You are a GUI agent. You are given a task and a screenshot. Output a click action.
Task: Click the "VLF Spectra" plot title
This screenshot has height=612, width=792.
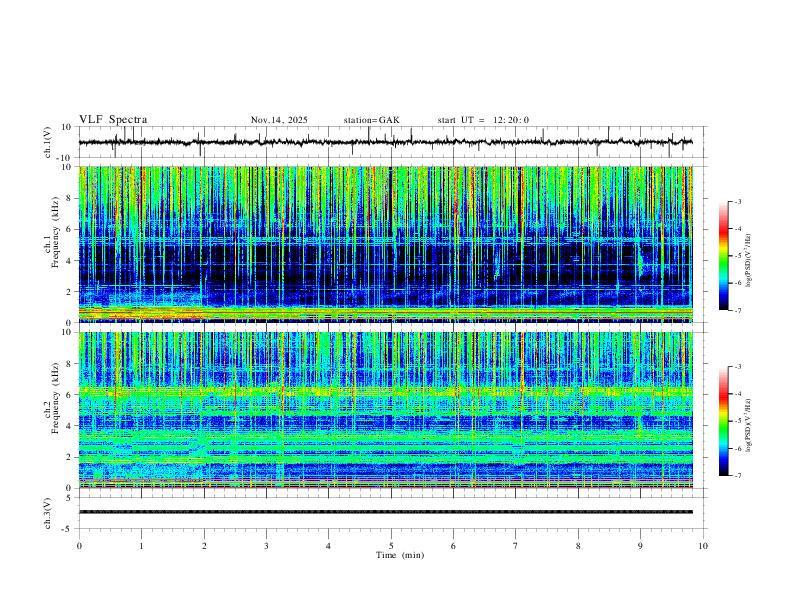click(113, 120)
